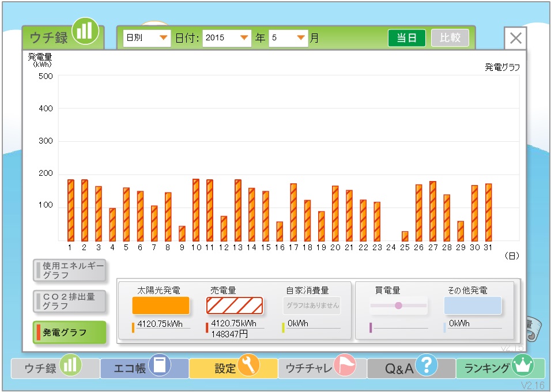Click the 比較 compare button
This screenshot has height=392, width=551.
(450, 38)
